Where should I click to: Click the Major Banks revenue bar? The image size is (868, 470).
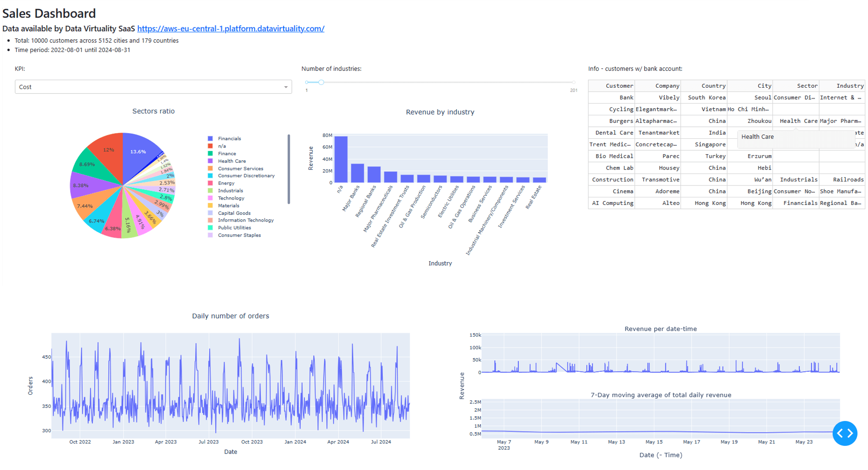coord(357,173)
